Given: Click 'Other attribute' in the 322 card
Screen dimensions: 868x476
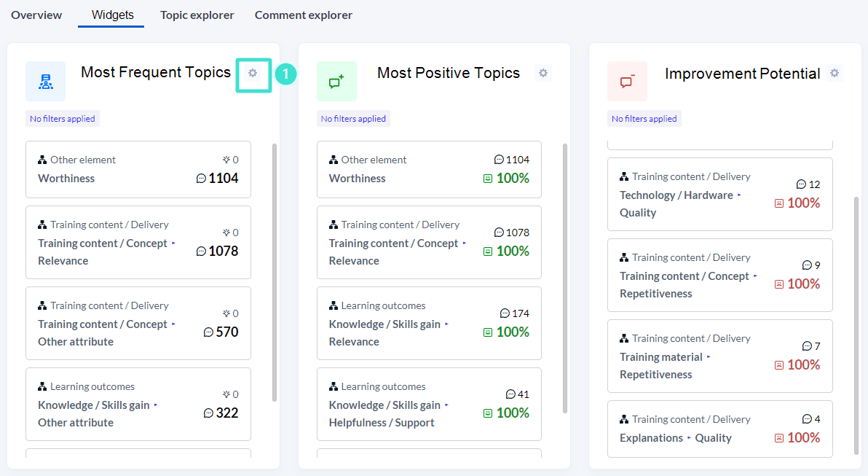Looking at the screenshot, I should (x=76, y=423).
